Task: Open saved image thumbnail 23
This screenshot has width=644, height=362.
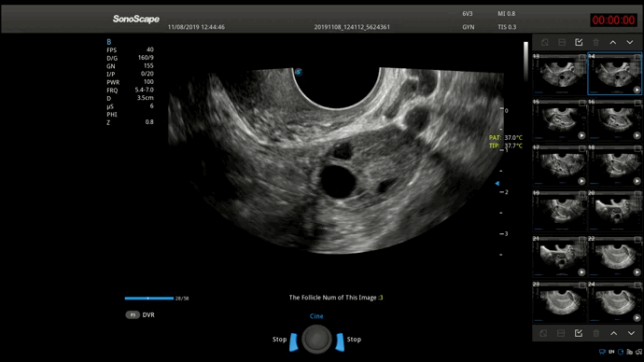Action: [559, 301]
